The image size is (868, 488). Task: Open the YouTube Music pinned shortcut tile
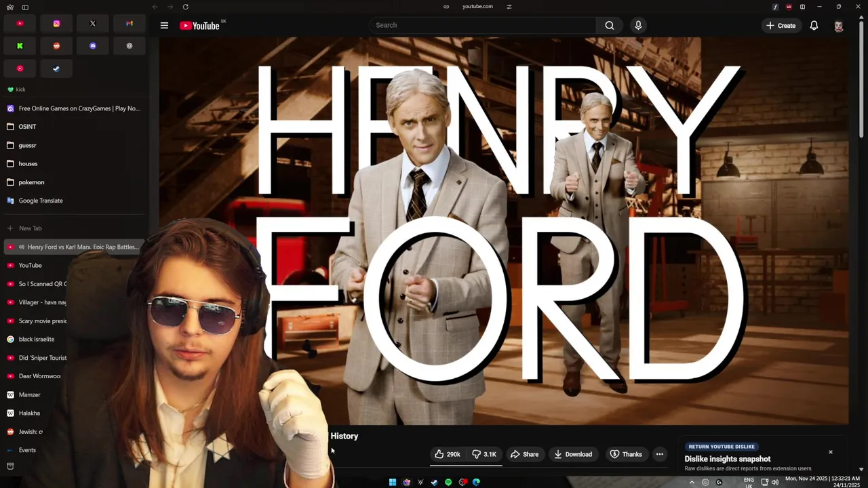tap(20, 68)
